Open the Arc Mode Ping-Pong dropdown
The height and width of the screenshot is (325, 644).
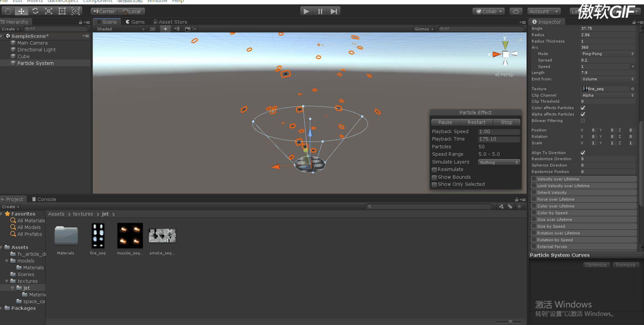tap(608, 54)
